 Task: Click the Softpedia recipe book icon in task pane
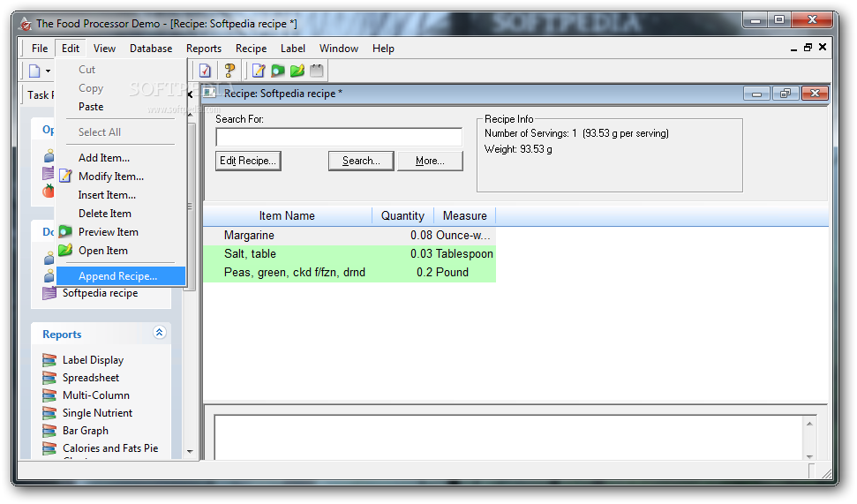[x=49, y=293]
